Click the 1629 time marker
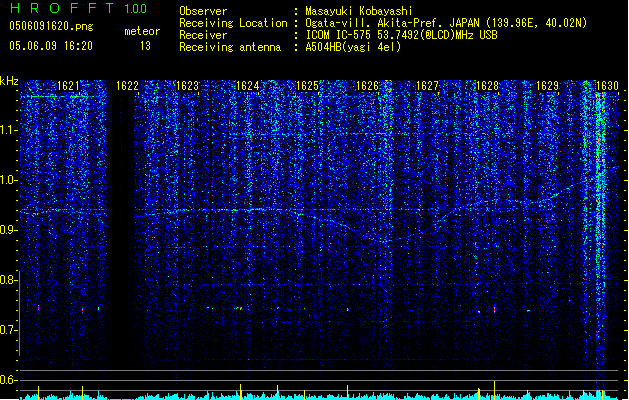The height and width of the screenshot is (400, 629). (x=547, y=86)
